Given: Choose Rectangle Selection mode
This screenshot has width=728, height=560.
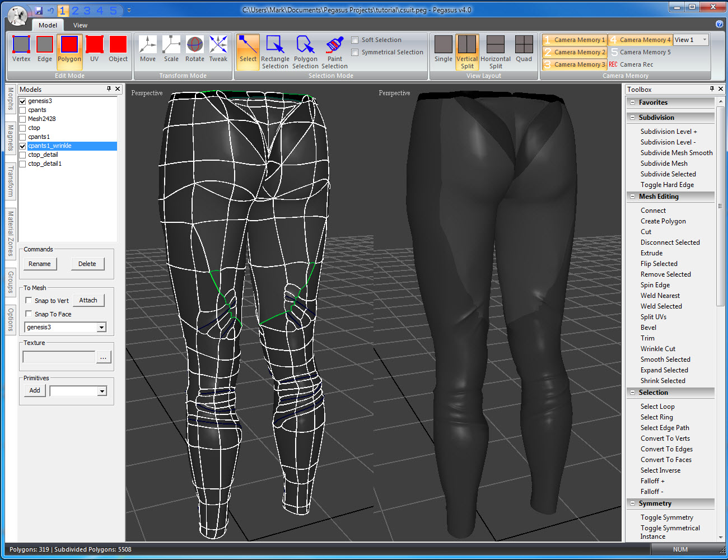Looking at the screenshot, I should (275, 52).
